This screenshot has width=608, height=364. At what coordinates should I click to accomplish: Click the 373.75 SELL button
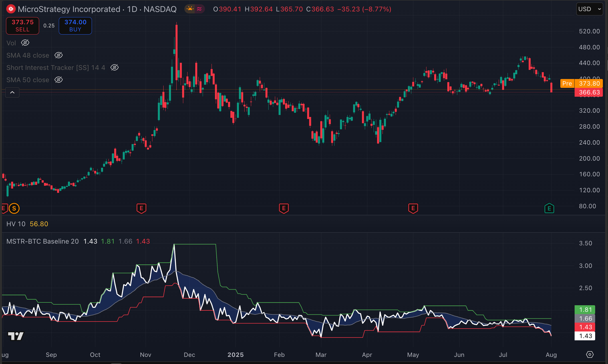click(x=23, y=26)
